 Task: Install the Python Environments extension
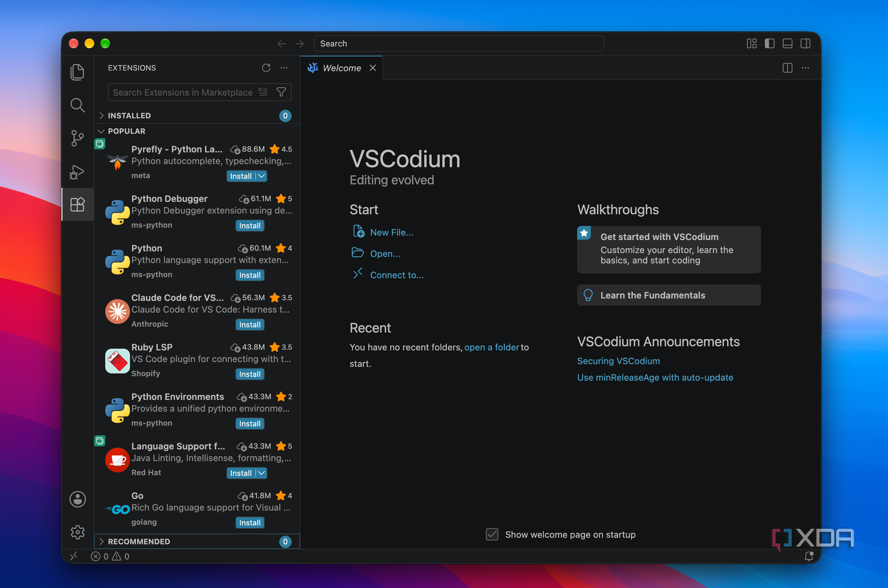(250, 423)
